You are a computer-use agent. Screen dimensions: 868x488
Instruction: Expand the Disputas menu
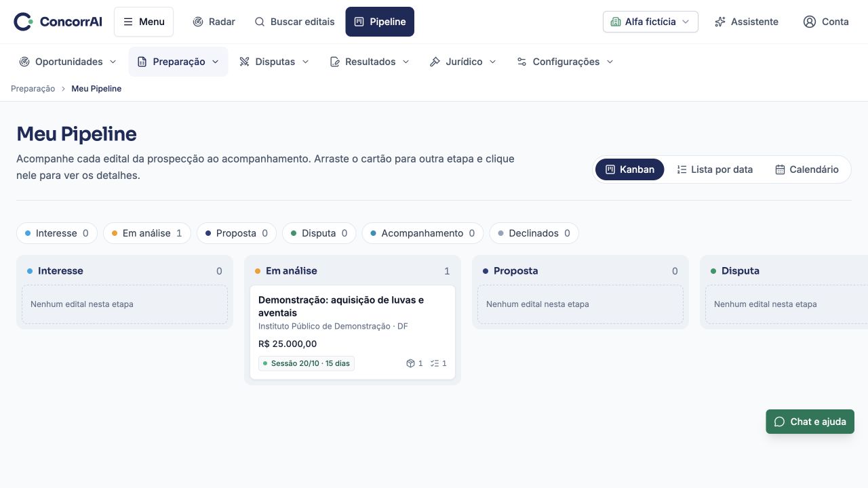point(274,62)
